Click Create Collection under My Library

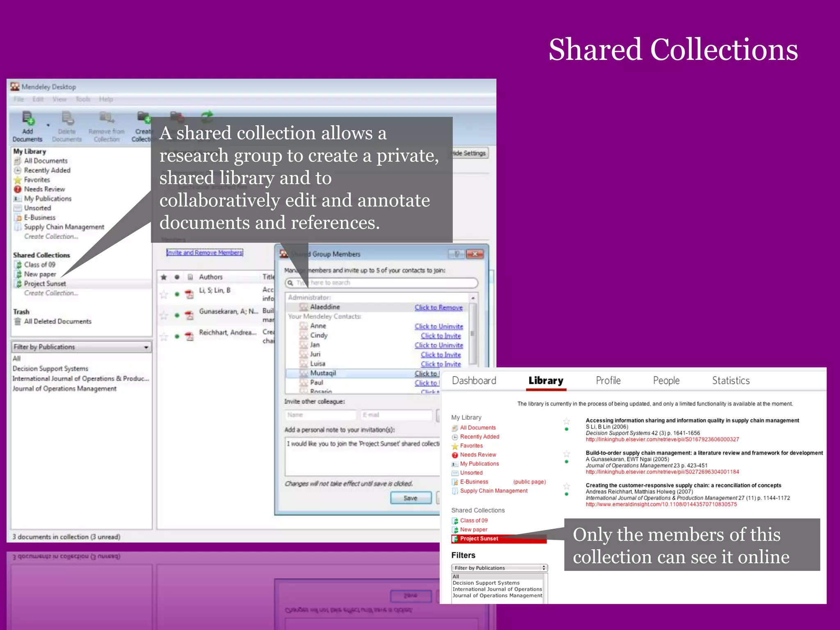(x=51, y=236)
